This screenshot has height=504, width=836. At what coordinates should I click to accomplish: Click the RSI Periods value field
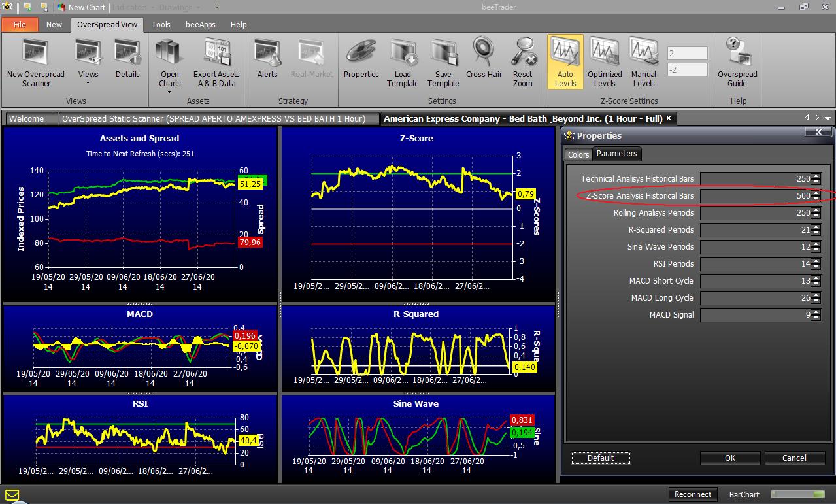point(756,264)
